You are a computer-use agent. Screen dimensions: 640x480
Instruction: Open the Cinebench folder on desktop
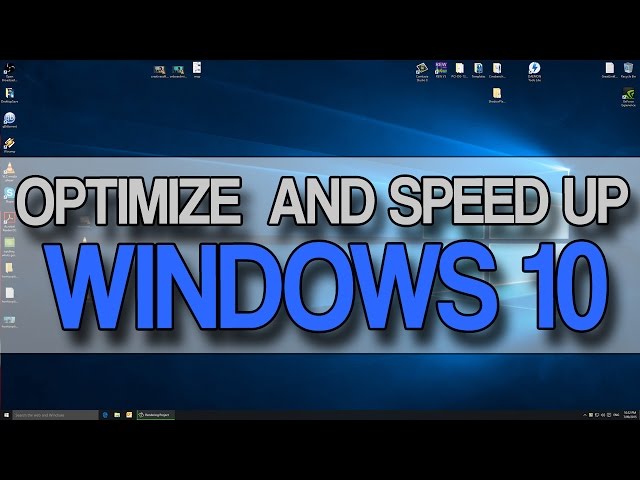[x=497, y=70]
